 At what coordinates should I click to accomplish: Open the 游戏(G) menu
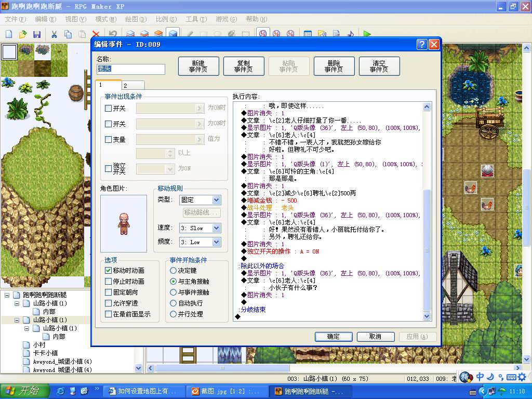tap(227, 19)
